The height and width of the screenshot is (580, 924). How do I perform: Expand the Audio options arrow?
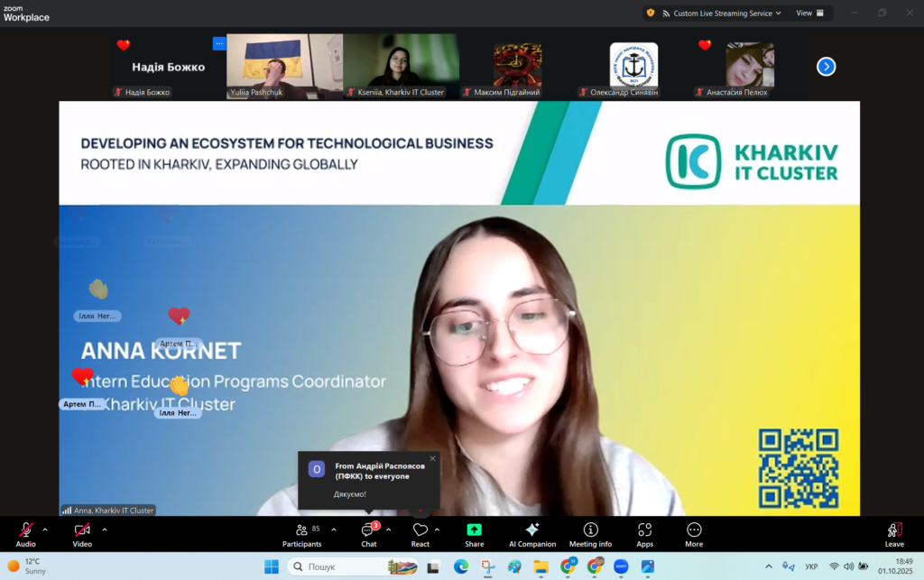click(45, 529)
